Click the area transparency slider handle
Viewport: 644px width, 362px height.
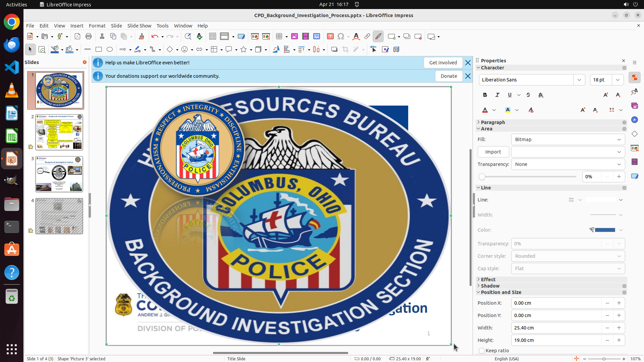pos(482,177)
